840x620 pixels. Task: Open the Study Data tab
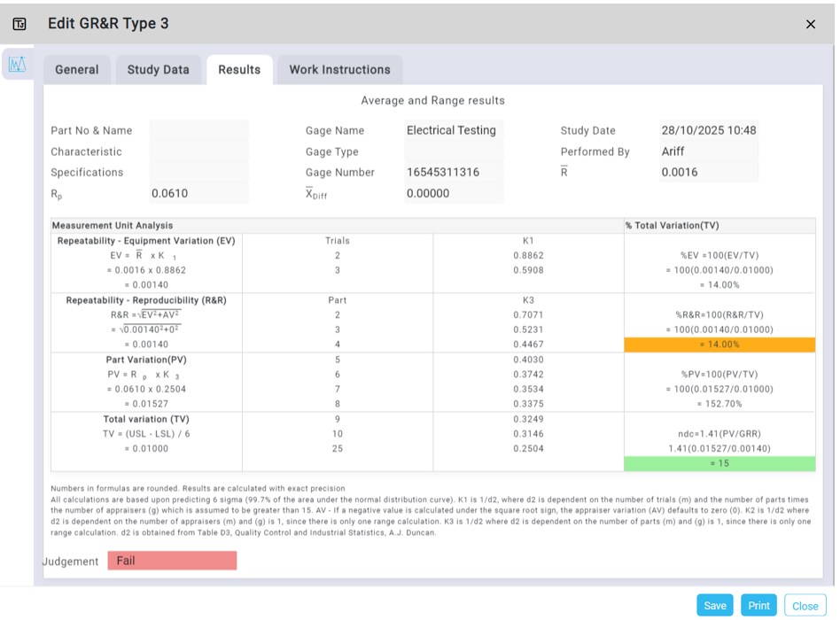pyautogui.click(x=158, y=70)
